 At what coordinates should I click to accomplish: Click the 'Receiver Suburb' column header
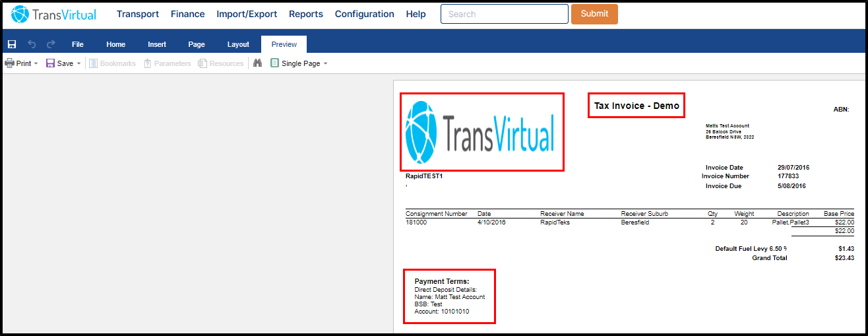(x=644, y=214)
